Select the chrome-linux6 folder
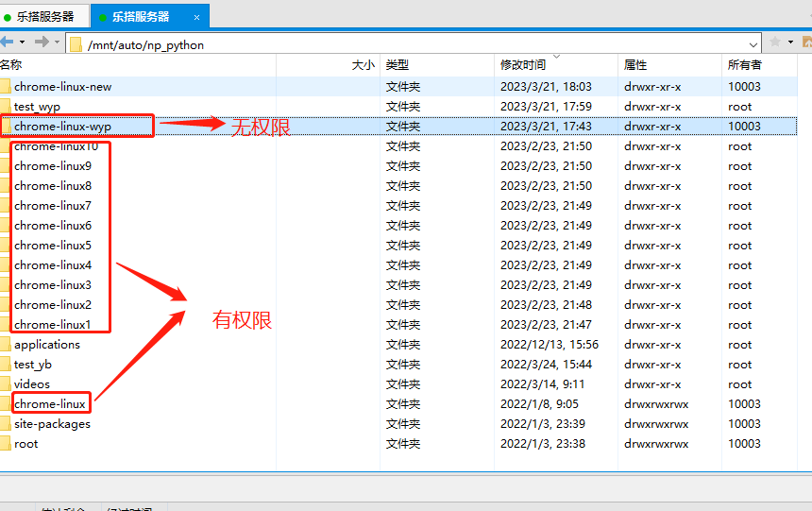The width and height of the screenshot is (812, 511). click(x=53, y=226)
